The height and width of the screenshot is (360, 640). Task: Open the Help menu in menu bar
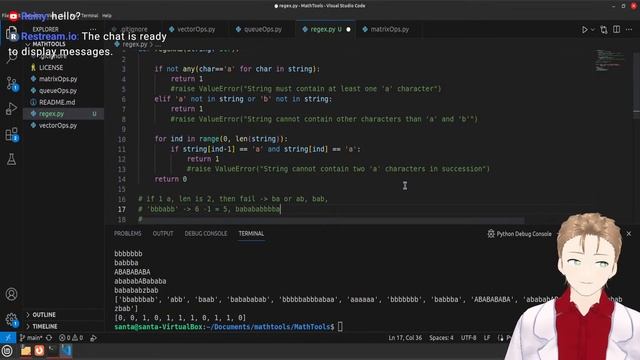click(x=107, y=16)
